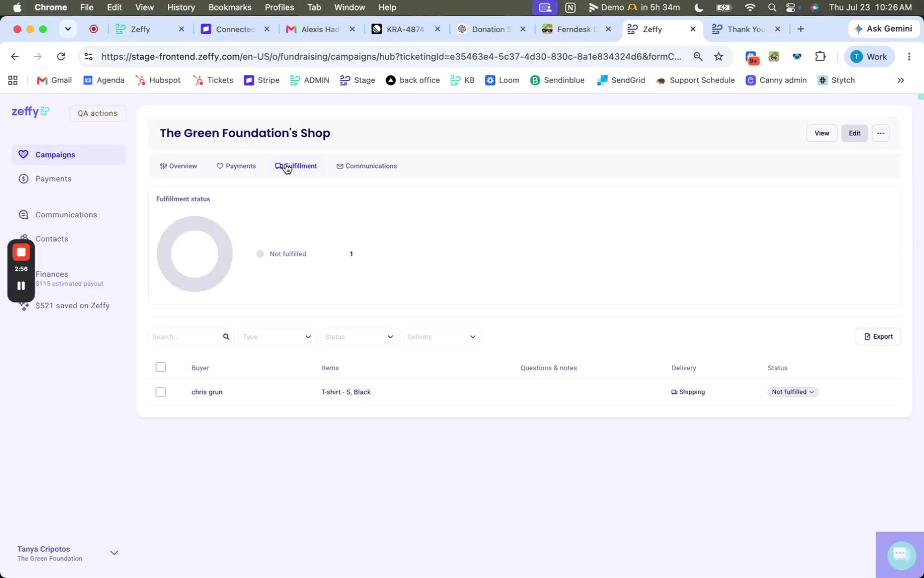Click the search magnifier icon
This screenshot has height=578, width=924.
pyautogui.click(x=226, y=337)
